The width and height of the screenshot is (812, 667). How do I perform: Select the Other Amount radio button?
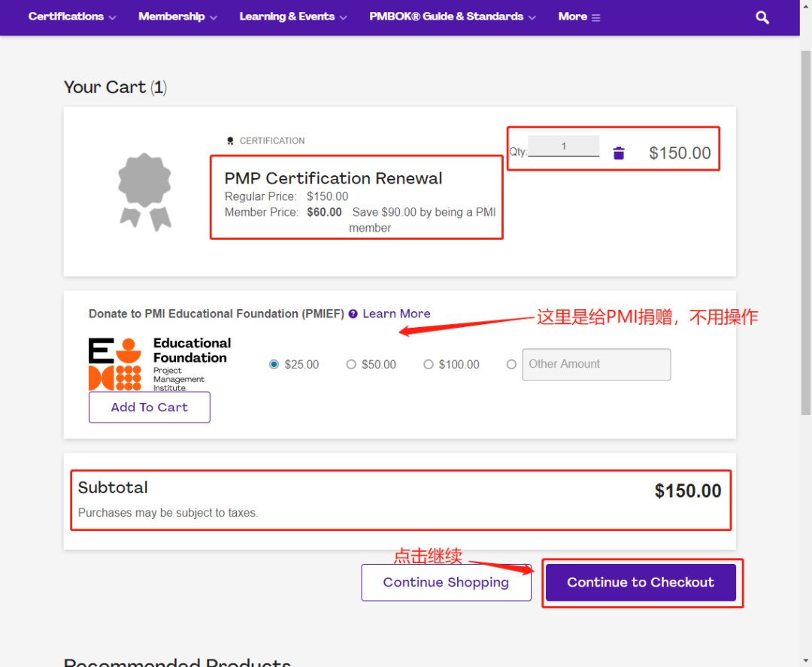[512, 365]
